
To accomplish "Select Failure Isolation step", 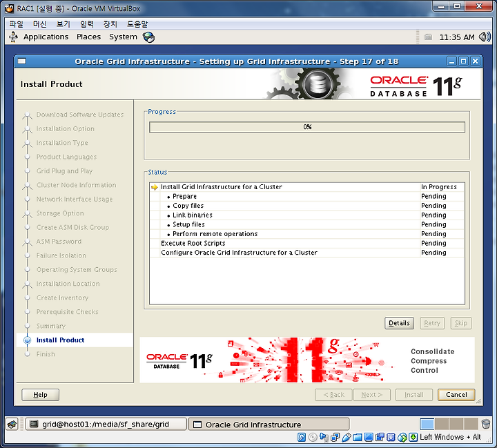I will [x=61, y=255].
